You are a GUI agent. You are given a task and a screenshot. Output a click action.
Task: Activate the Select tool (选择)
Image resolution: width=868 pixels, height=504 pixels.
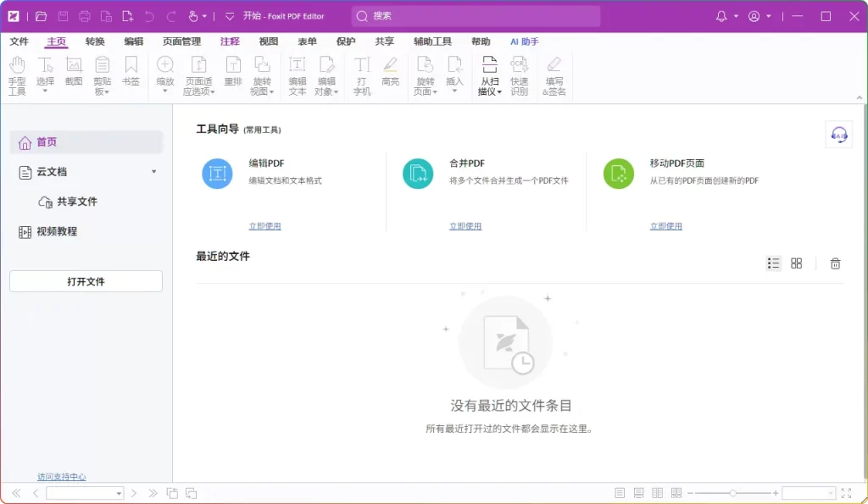[x=46, y=75]
